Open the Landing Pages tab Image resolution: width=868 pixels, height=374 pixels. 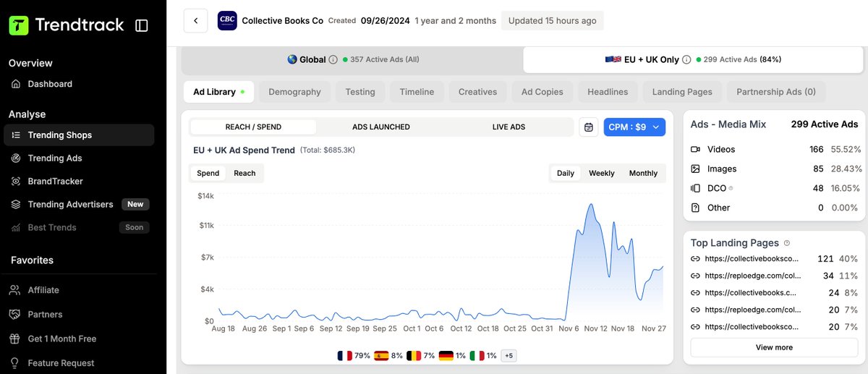click(x=682, y=92)
